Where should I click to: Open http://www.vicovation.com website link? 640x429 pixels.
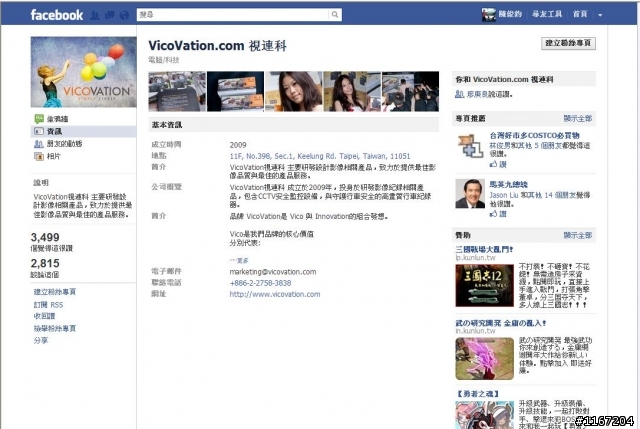275,294
